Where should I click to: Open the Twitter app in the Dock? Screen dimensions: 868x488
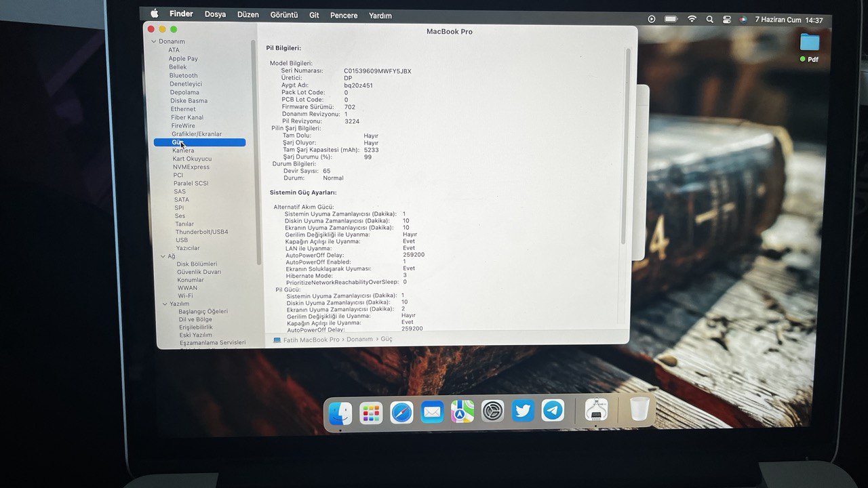point(523,411)
